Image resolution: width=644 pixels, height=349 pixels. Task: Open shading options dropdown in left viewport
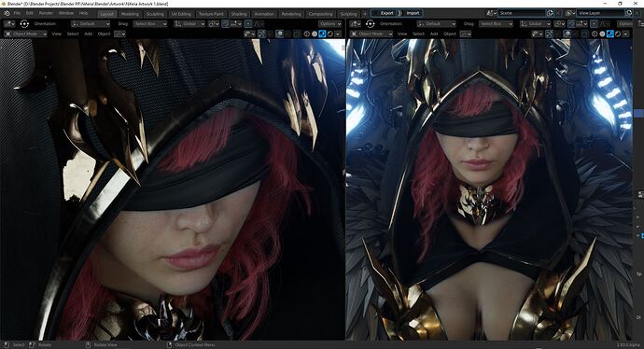(339, 35)
